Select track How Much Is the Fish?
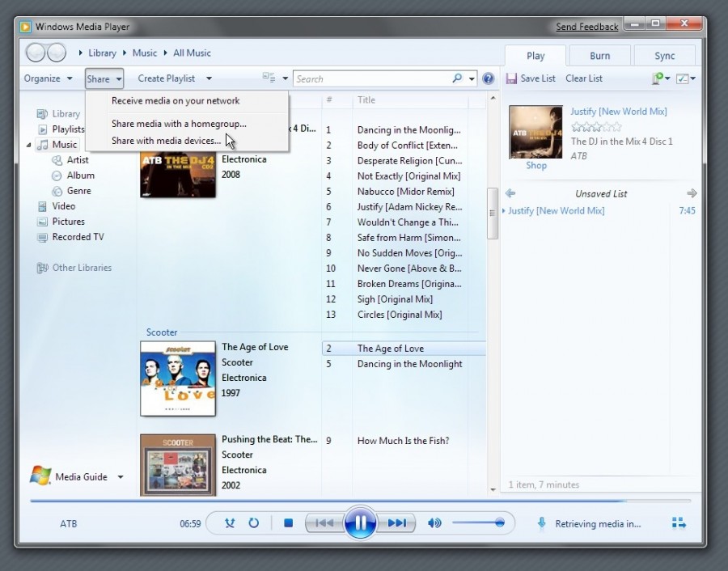Viewport: 728px width, 571px height. coord(403,441)
